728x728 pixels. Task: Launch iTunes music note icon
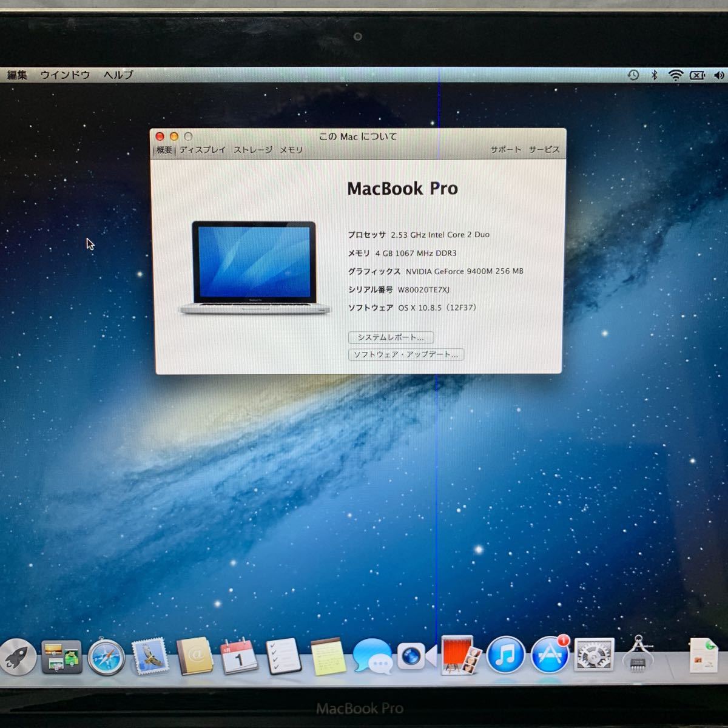point(505,655)
